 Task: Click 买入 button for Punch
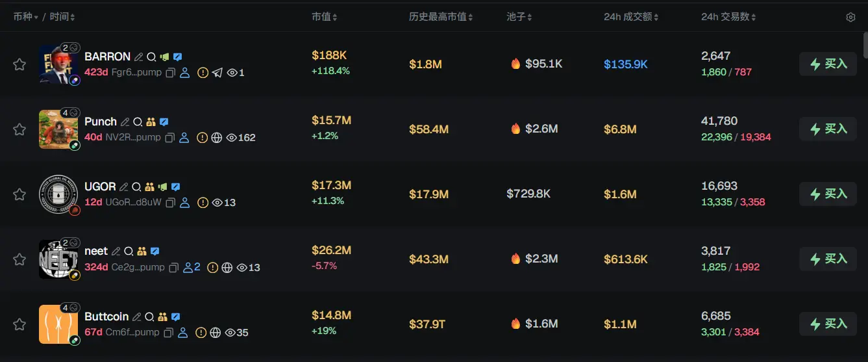tap(828, 129)
